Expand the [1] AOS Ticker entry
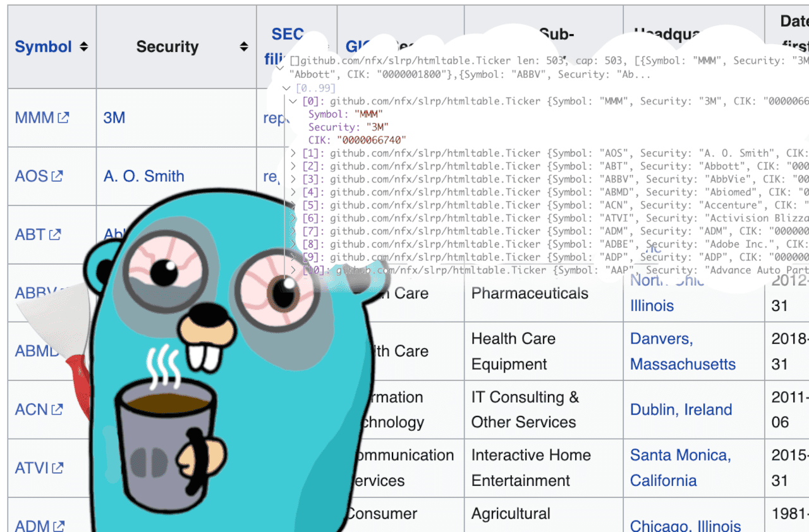 coord(293,153)
